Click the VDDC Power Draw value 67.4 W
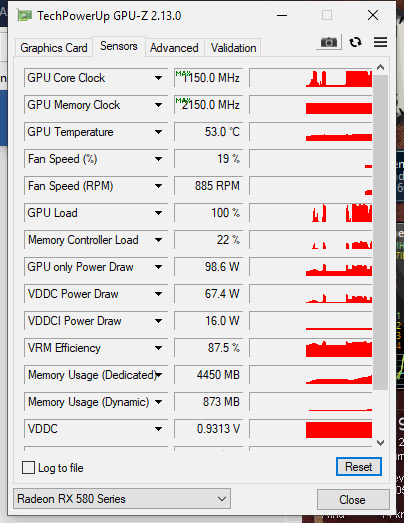The height and width of the screenshot is (523, 404). pyautogui.click(x=209, y=294)
